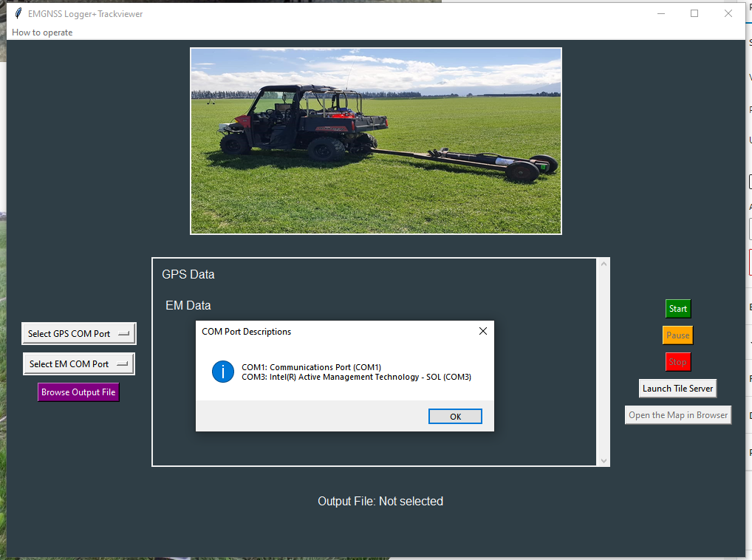This screenshot has height=560, width=752.
Task: Close the COM Port Descriptions dialog
Action: pos(483,331)
